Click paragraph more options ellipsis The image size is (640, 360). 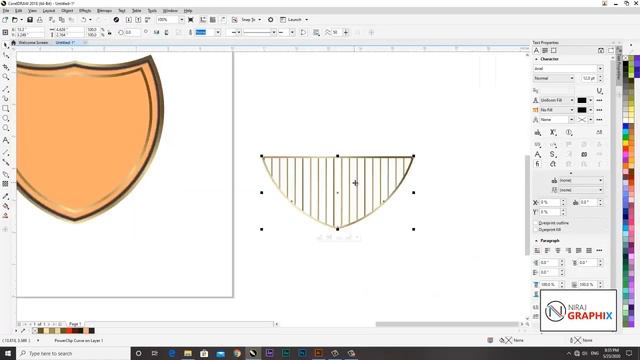[x=599, y=250]
